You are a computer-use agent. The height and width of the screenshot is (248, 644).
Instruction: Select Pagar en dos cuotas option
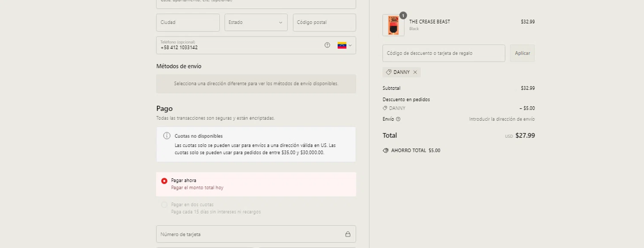[256, 208]
